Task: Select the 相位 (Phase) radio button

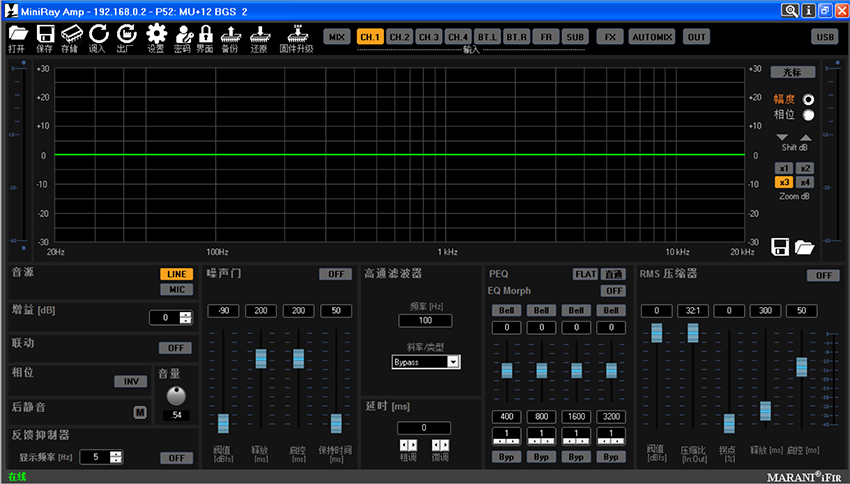Action: (x=808, y=115)
